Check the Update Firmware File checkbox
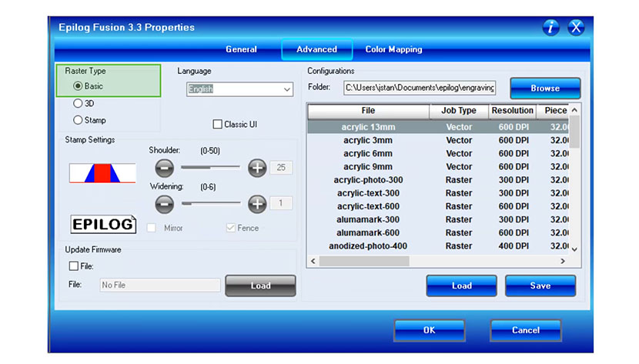Image resolution: width=639 pixels, height=364 pixels. (74, 266)
